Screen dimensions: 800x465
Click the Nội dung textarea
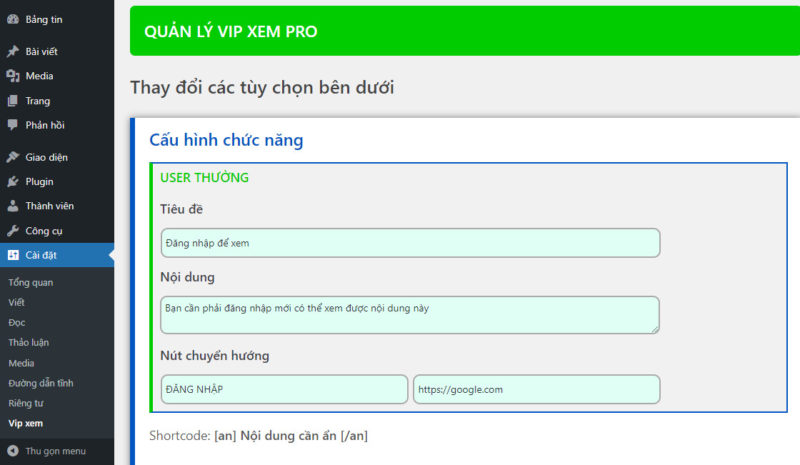click(410, 315)
